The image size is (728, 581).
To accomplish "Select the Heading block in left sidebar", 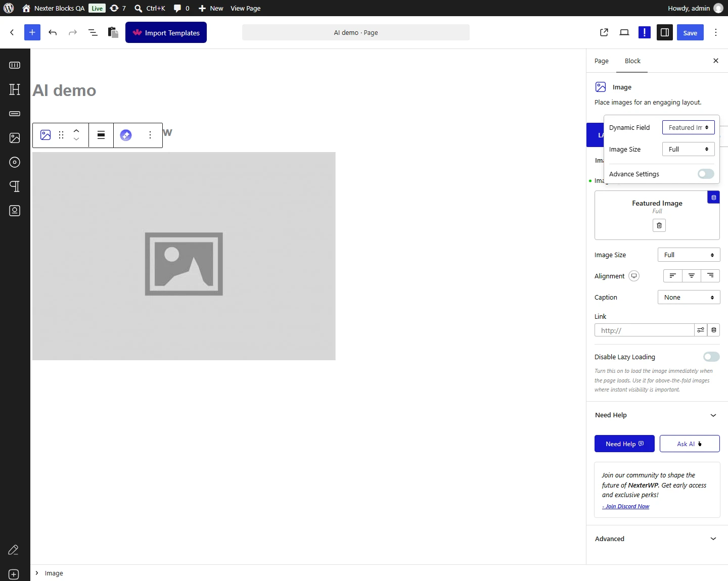I will [15, 89].
